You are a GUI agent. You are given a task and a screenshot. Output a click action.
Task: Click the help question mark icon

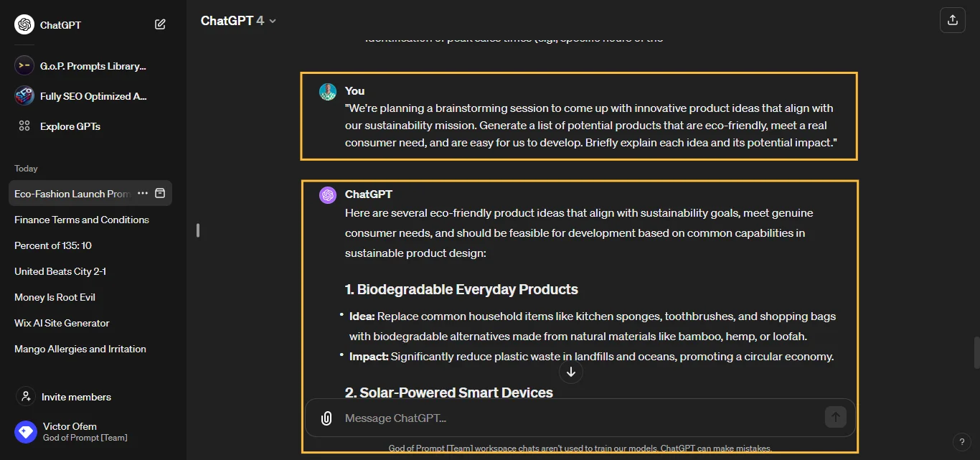point(961,441)
